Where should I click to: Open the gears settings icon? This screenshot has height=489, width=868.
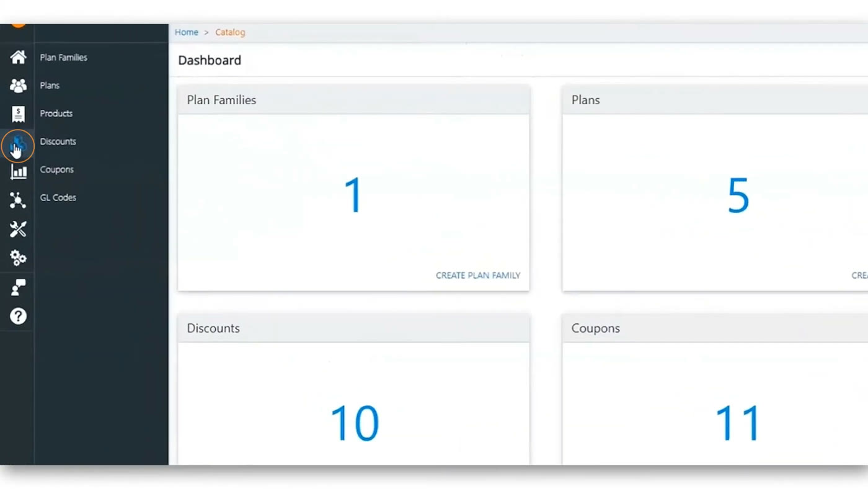[18, 258]
